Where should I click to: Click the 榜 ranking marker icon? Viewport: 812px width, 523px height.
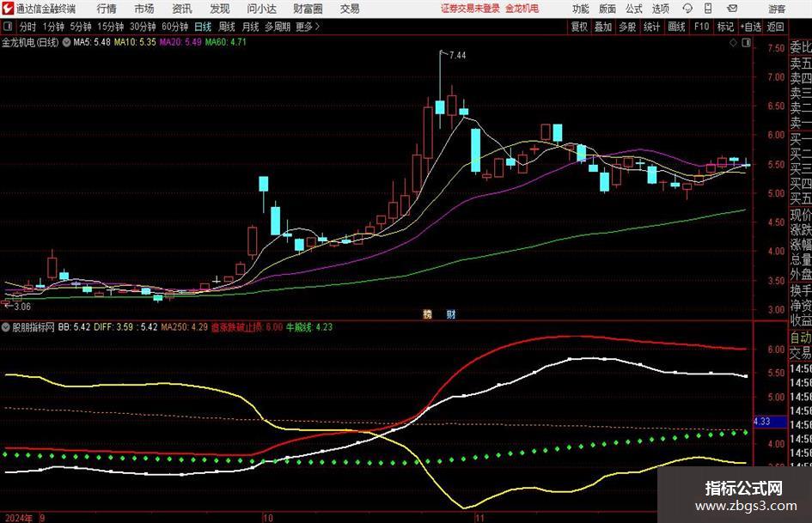(428, 313)
